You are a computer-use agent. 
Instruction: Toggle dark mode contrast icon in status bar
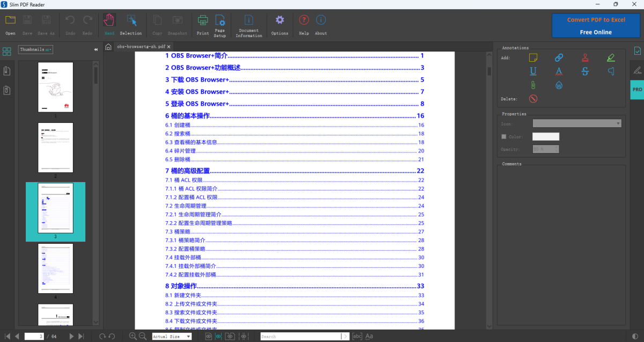click(635, 336)
